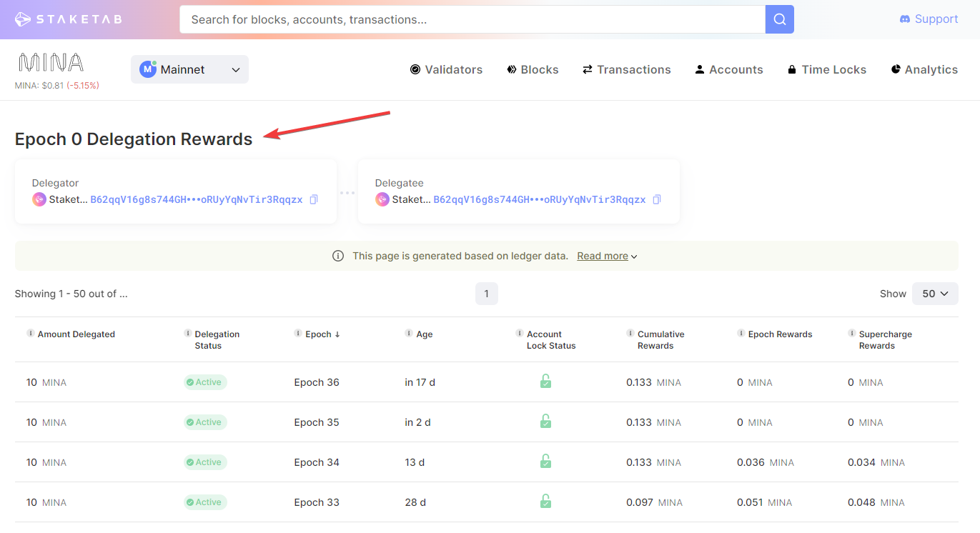Focus the blocks and accounts search field
This screenshot has width=980, height=533.
click(472, 19)
